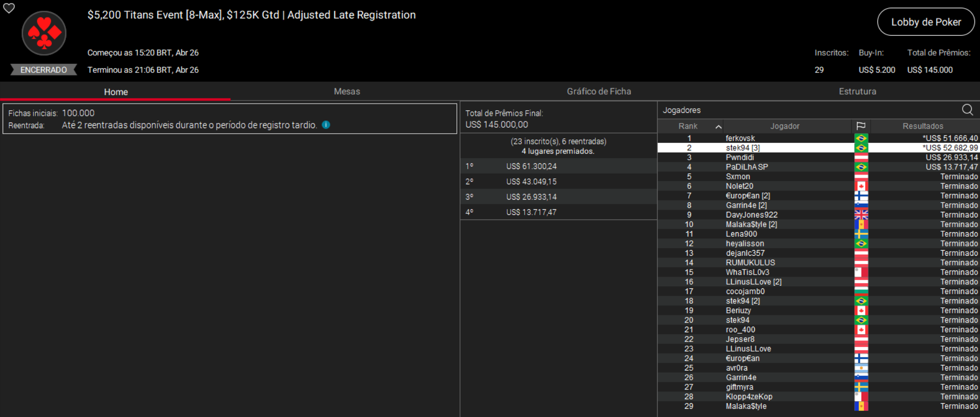Viewport: 980px width, 417px height.
Task: Switch to the Home tab
Action: [115, 92]
